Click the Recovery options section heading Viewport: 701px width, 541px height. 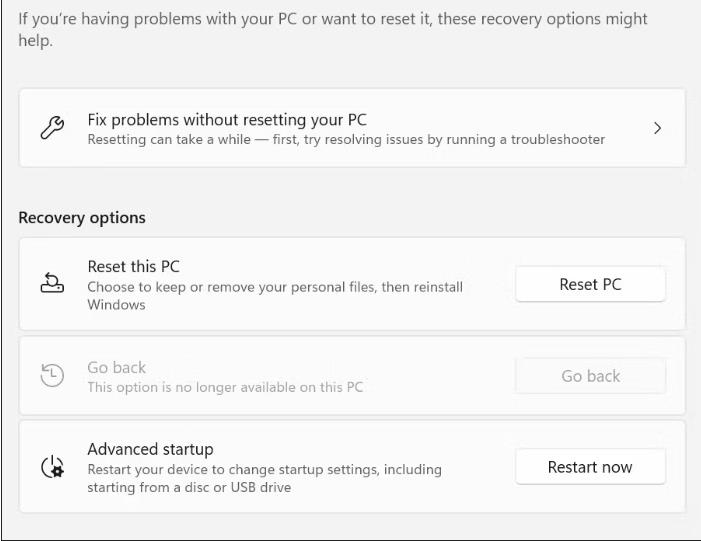82,218
